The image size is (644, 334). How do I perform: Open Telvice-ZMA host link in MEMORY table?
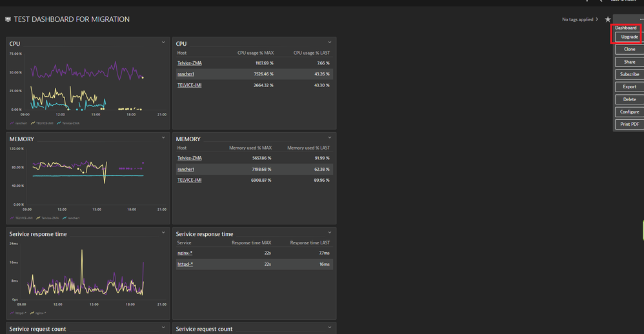[x=189, y=158]
